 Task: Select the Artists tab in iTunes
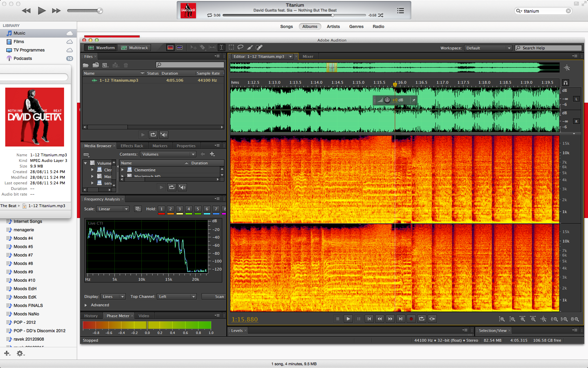pos(333,27)
